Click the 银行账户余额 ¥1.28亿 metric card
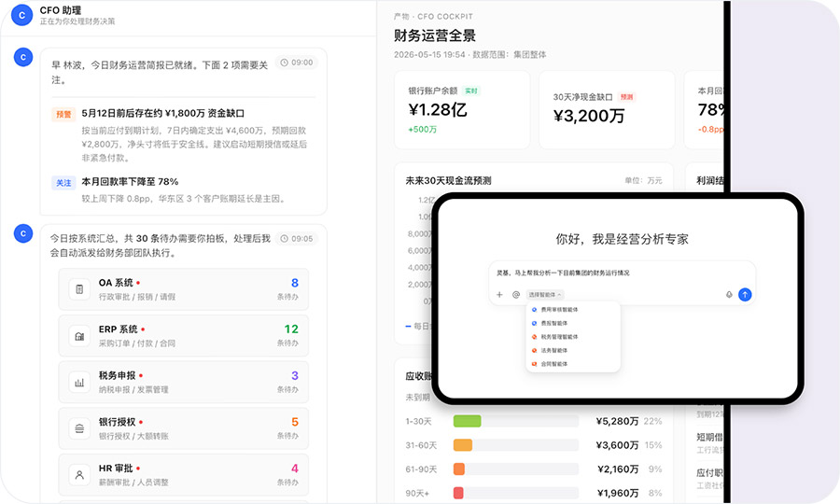The height and width of the screenshot is (504, 840). coord(462,110)
